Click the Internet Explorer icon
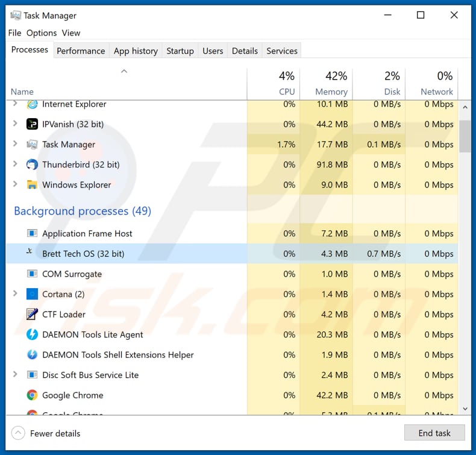The height and width of the screenshot is (455, 476). (33, 104)
